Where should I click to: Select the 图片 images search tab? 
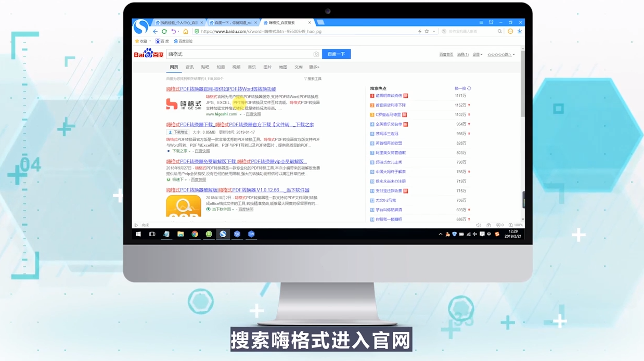tap(267, 67)
